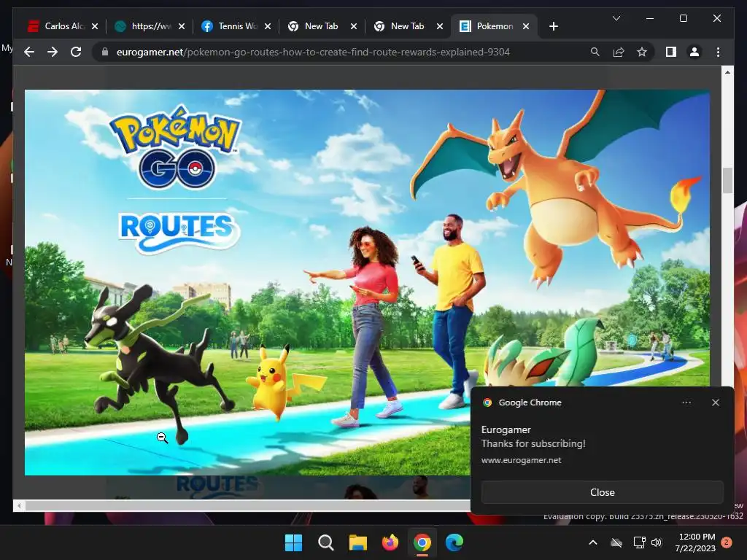Image resolution: width=747 pixels, height=560 pixels.
Task: Open a new tab with plus button
Action: [553, 26]
